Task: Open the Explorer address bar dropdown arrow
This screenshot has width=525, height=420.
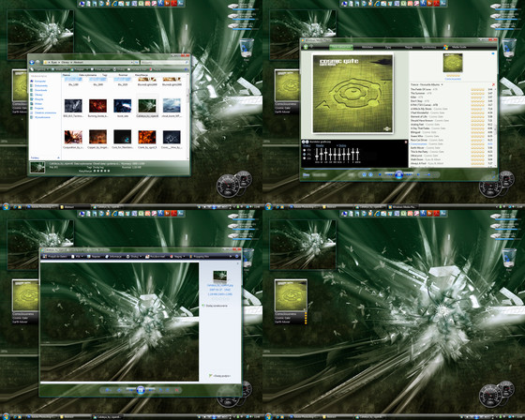Action: 132,62
